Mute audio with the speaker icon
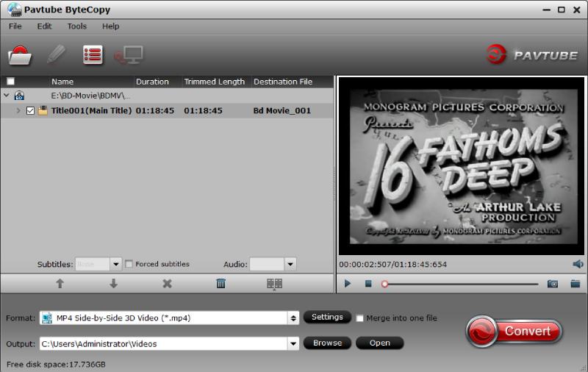 (578, 264)
